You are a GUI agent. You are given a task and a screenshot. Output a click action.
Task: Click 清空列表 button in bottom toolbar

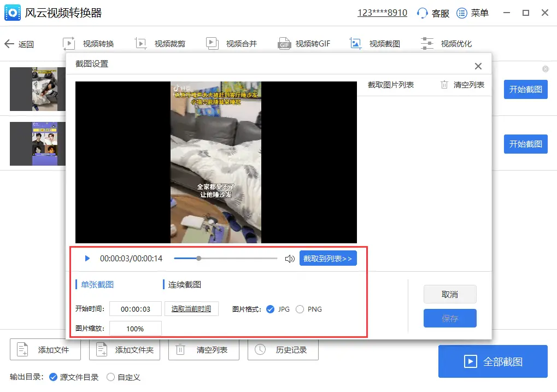(x=203, y=350)
